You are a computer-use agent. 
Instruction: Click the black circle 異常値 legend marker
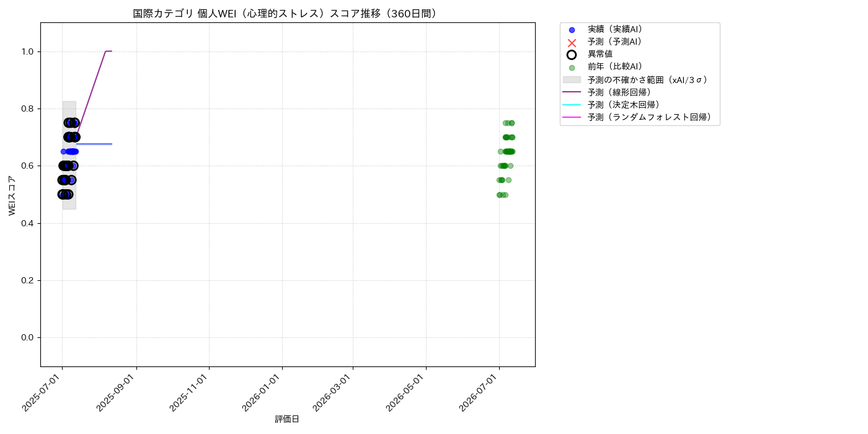pyautogui.click(x=572, y=55)
